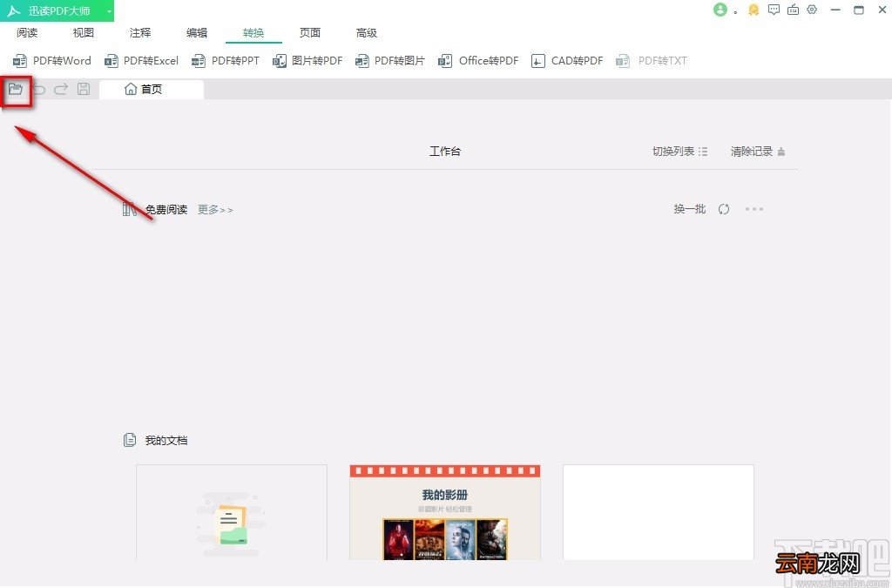Expand the 迅读PDF大师 dropdown arrow
The image size is (892, 588).
(109, 11)
